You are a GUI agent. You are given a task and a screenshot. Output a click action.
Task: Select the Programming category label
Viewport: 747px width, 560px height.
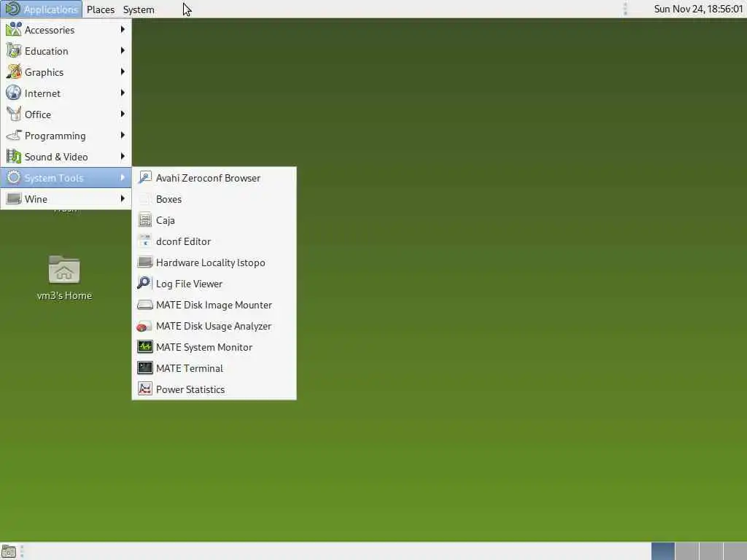point(55,136)
